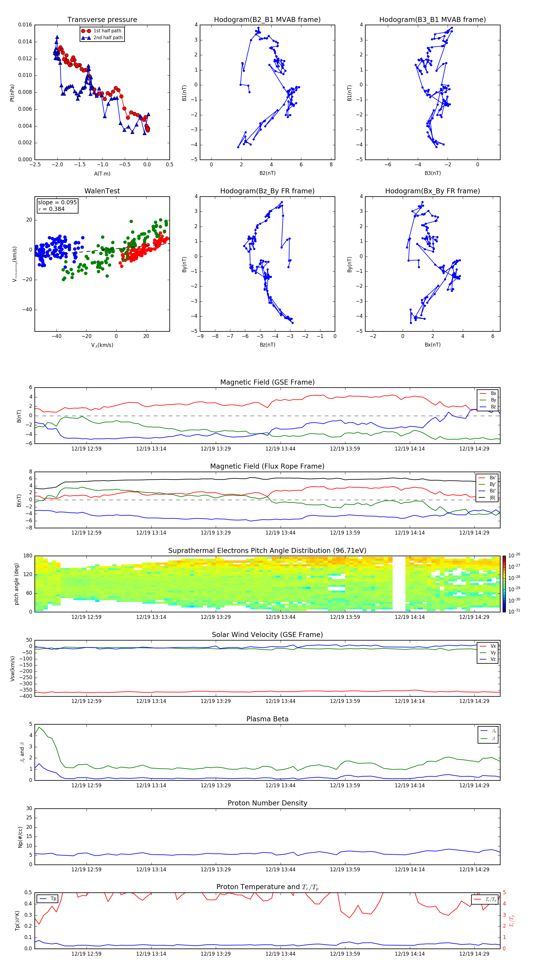Select the Vy legend entry
Screen dimensions: 535x980
(x=488, y=652)
